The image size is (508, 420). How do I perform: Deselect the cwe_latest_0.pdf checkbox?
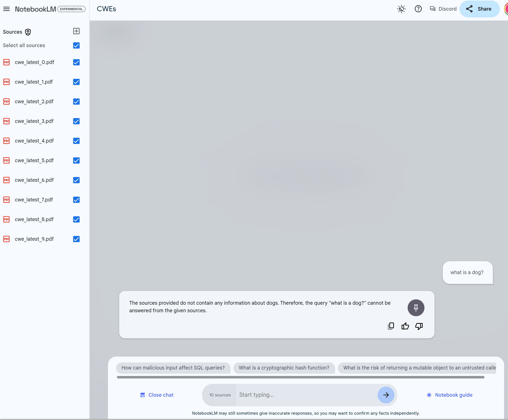(76, 62)
